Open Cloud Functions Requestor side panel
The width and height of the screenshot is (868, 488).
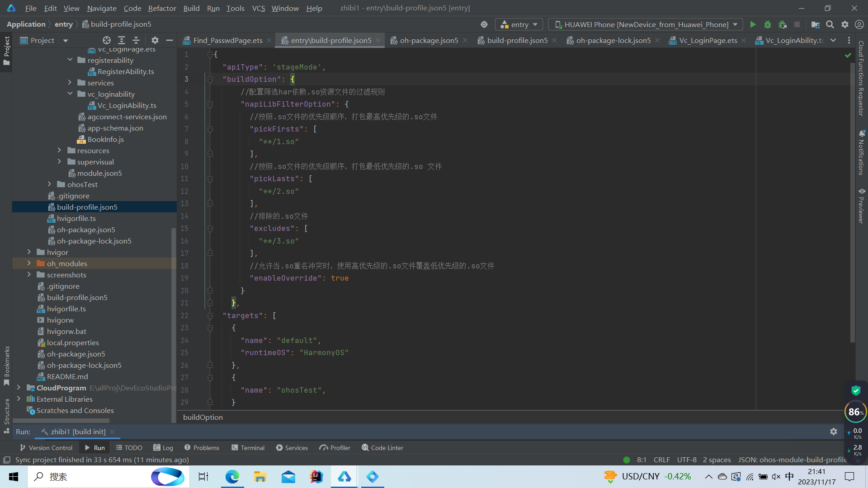(861, 78)
